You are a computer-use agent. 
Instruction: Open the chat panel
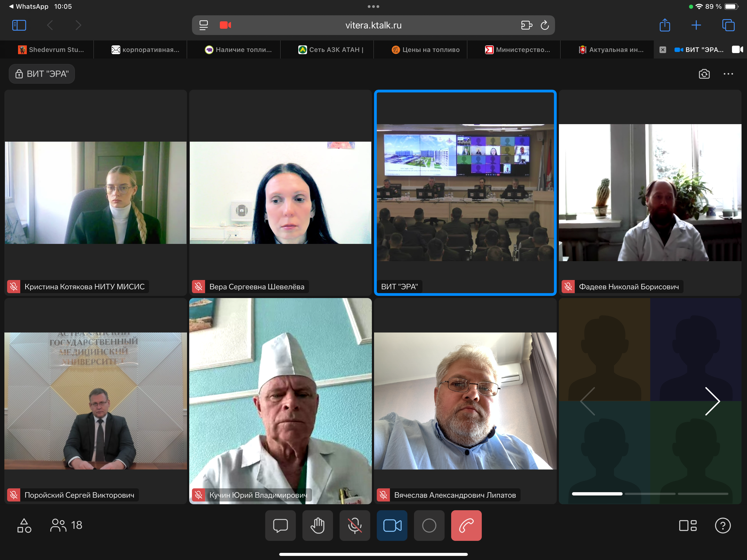(280, 525)
